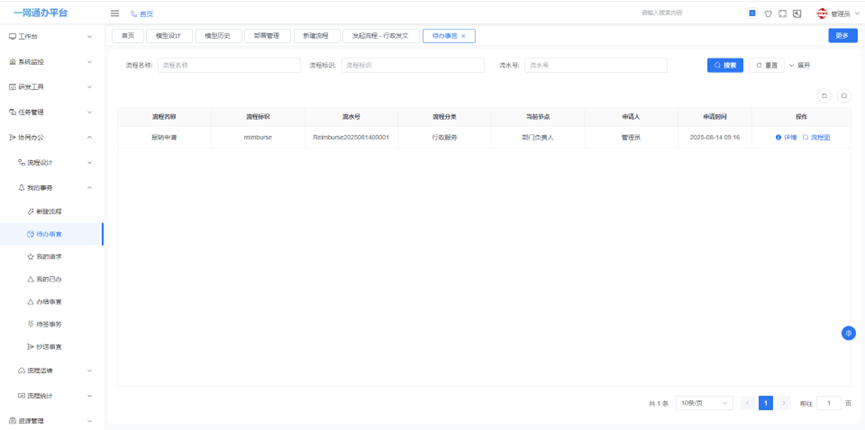The height and width of the screenshot is (430, 865).
Task: Click the 重置 reset button
Action: point(767,65)
